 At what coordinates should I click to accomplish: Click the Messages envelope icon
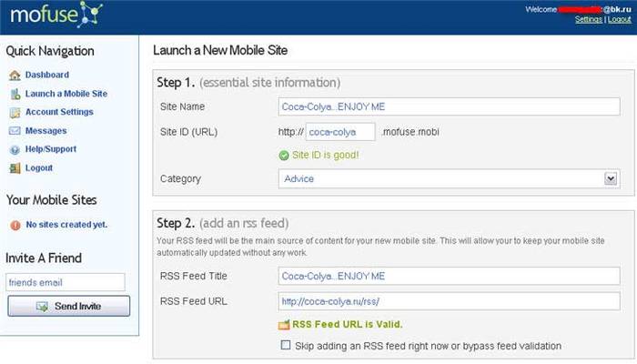(15, 131)
